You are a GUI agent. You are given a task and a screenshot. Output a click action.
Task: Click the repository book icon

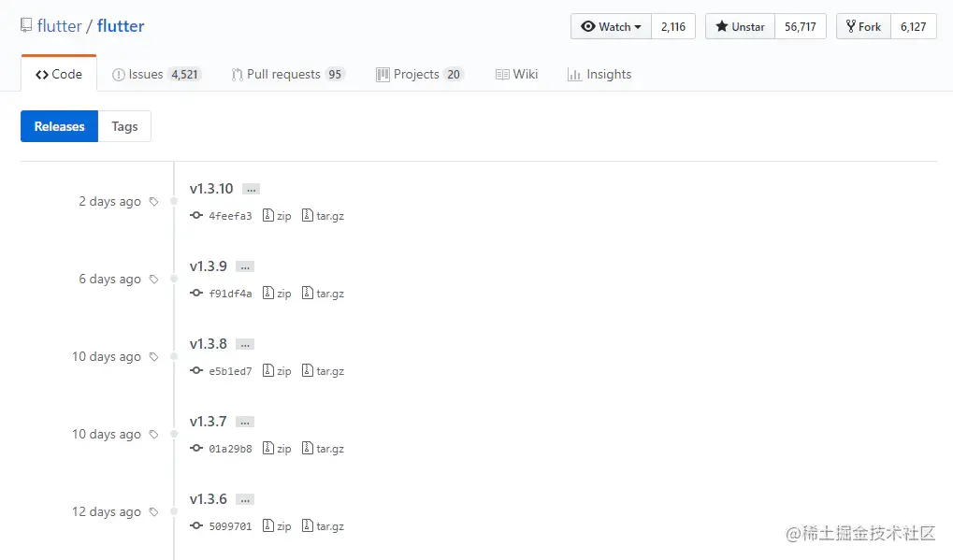[26, 25]
